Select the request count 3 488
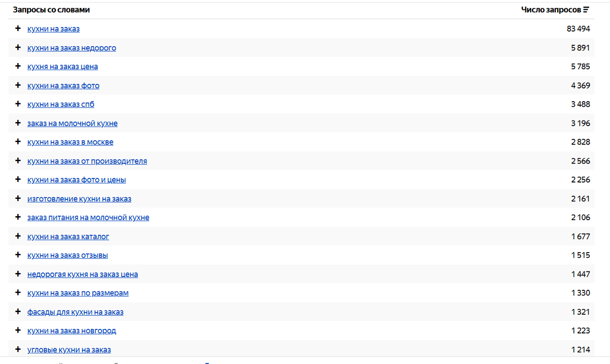The width and height of the screenshot is (610, 364). click(581, 104)
